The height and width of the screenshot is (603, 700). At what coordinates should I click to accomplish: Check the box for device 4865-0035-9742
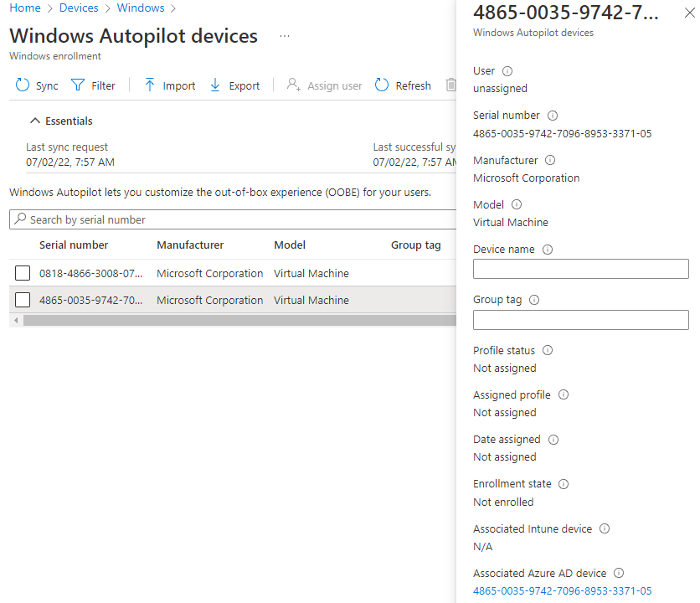(23, 300)
